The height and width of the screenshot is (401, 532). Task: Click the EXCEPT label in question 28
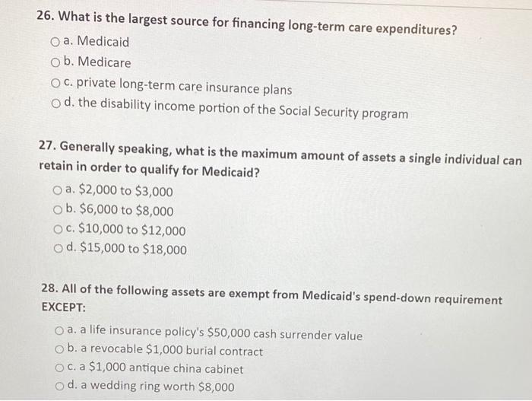click(x=63, y=307)
